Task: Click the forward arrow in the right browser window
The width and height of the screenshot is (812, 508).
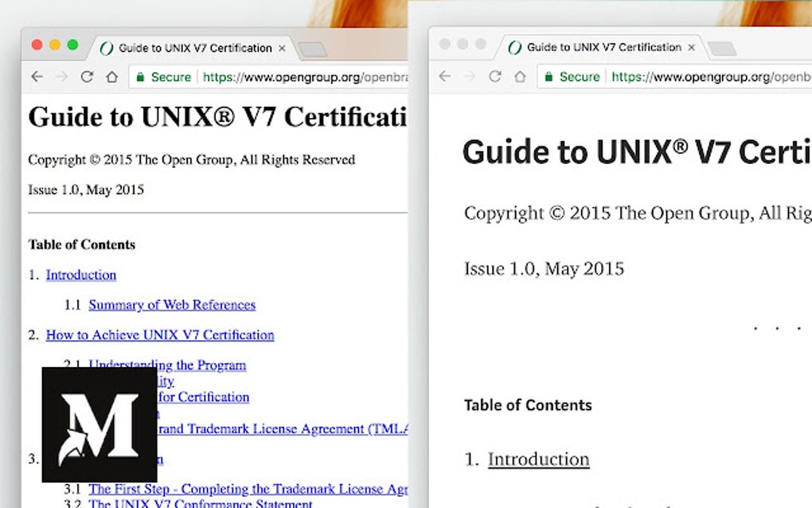Action: point(470,76)
